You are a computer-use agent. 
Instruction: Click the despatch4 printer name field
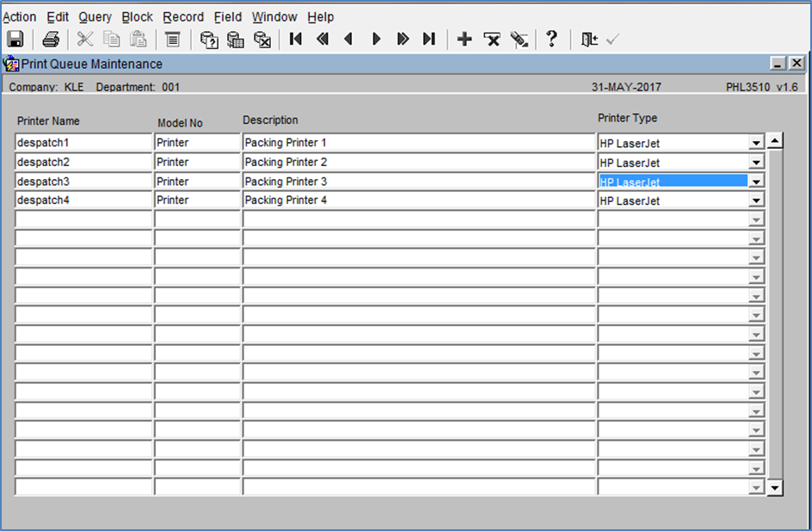83,200
